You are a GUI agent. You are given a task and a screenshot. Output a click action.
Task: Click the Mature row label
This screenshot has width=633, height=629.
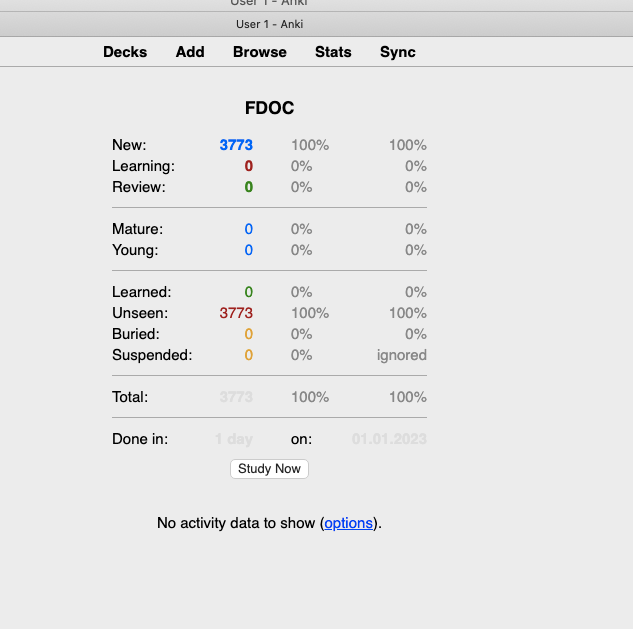point(137,229)
